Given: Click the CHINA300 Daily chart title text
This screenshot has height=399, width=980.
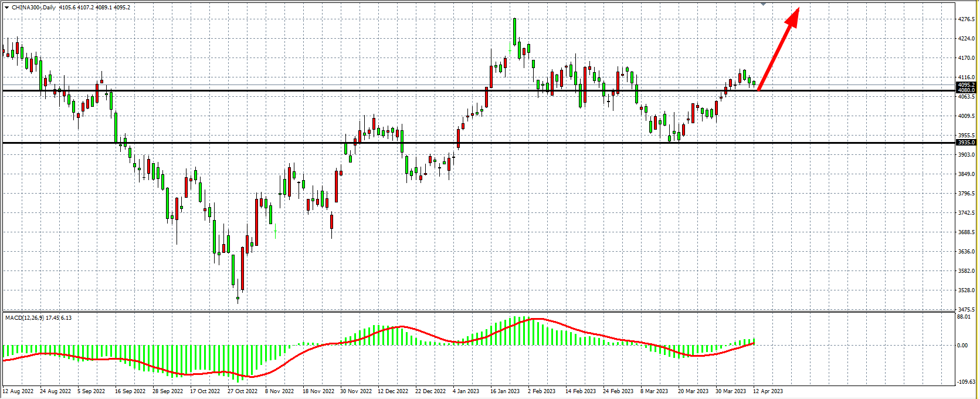Looking at the screenshot, I should point(34,8).
